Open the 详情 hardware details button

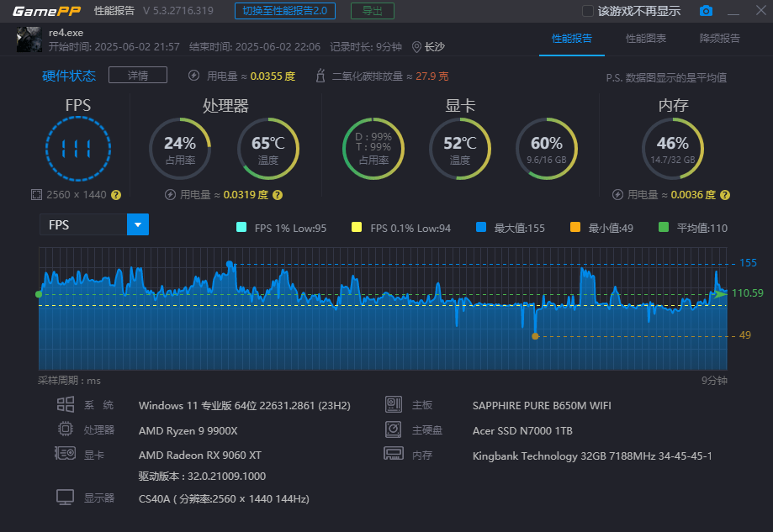click(138, 76)
